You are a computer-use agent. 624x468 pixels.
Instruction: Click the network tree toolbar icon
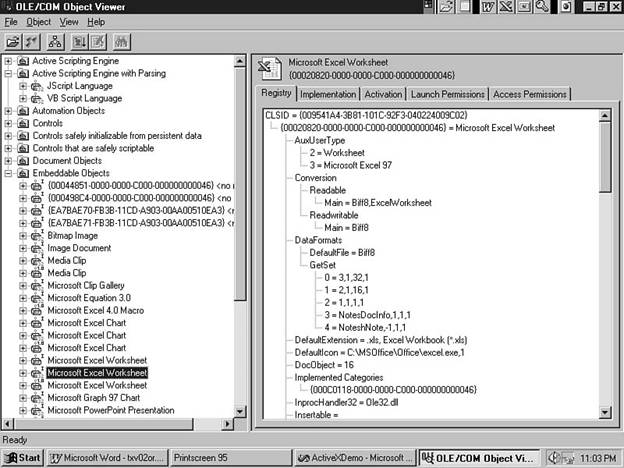point(55,42)
